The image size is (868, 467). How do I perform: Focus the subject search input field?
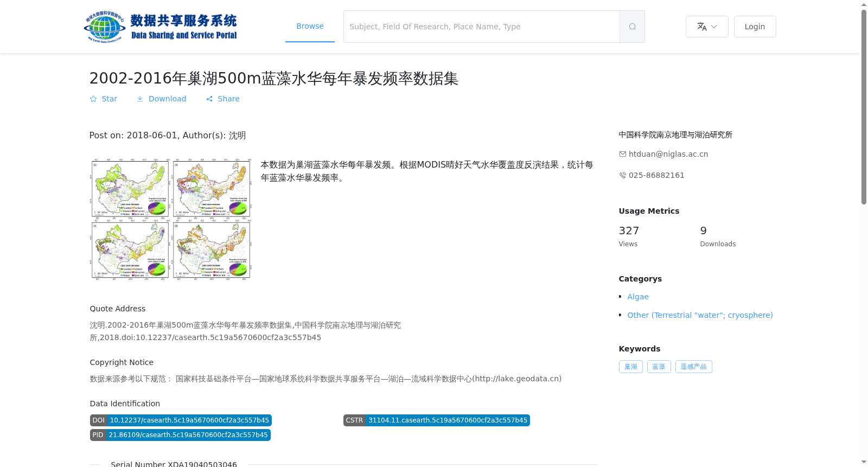pyautogui.click(x=482, y=27)
